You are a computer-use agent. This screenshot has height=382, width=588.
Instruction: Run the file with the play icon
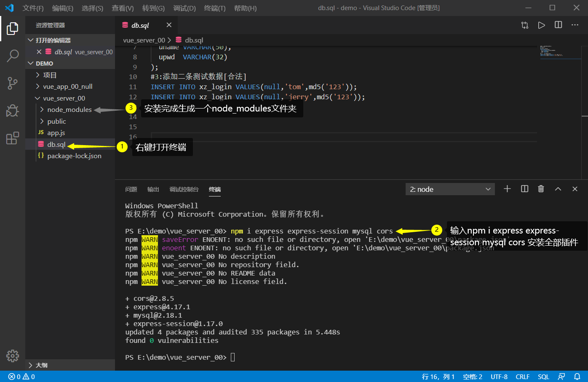point(541,25)
